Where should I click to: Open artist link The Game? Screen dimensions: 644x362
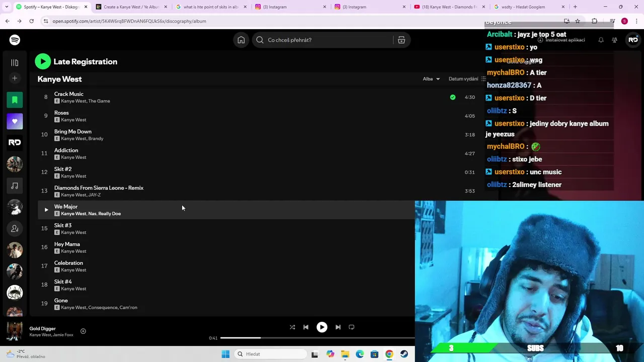[99, 101]
